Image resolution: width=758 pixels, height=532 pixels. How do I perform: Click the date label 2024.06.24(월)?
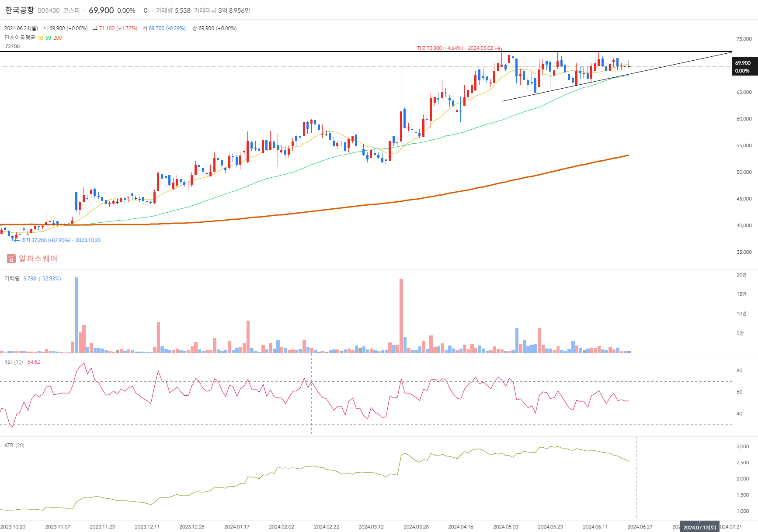click(x=21, y=28)
